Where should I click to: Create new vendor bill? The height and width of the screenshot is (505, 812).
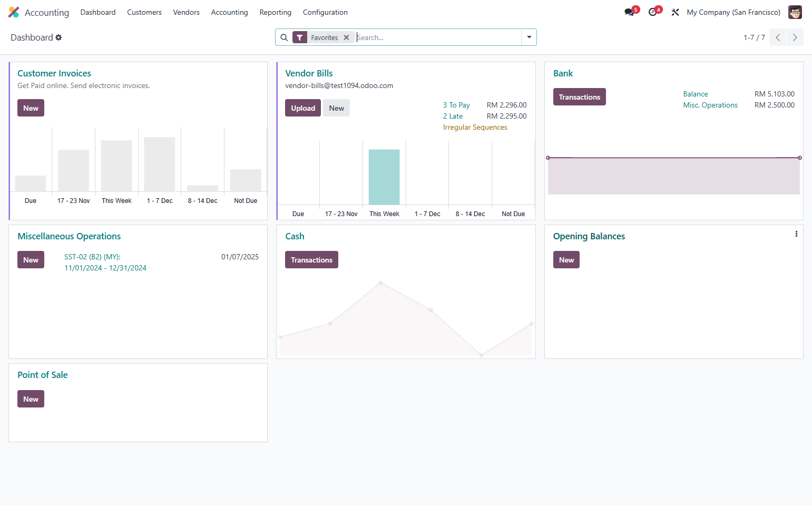coord(336,108)
